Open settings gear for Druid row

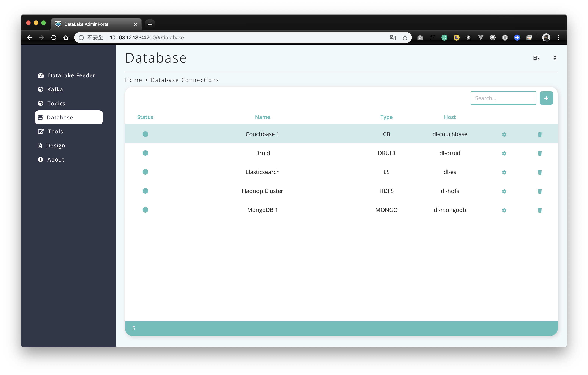pos(504,153)
